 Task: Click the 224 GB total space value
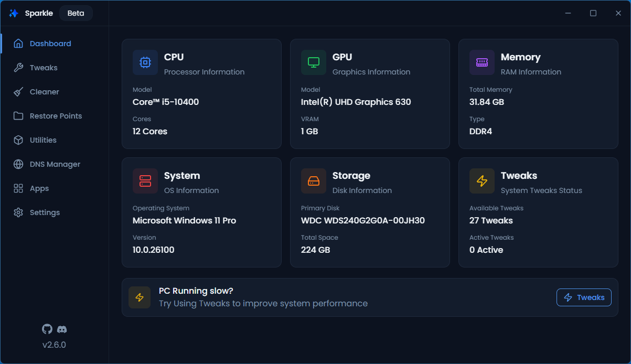(316, 250)
